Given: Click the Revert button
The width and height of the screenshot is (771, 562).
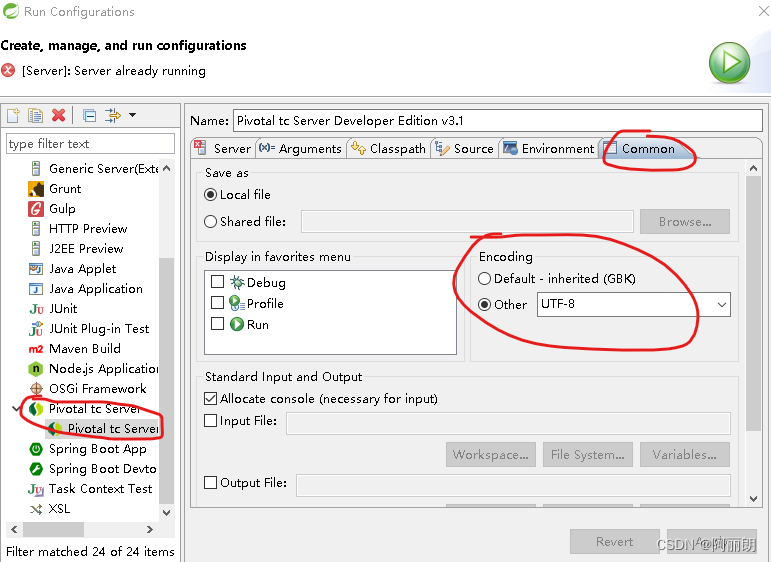Looking at the screenshot, I should click(615, 542).
